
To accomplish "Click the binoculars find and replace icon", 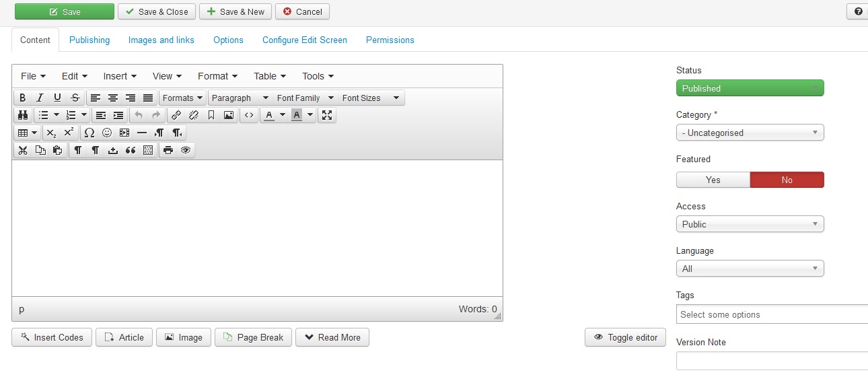I will click(x=22, y=115).
